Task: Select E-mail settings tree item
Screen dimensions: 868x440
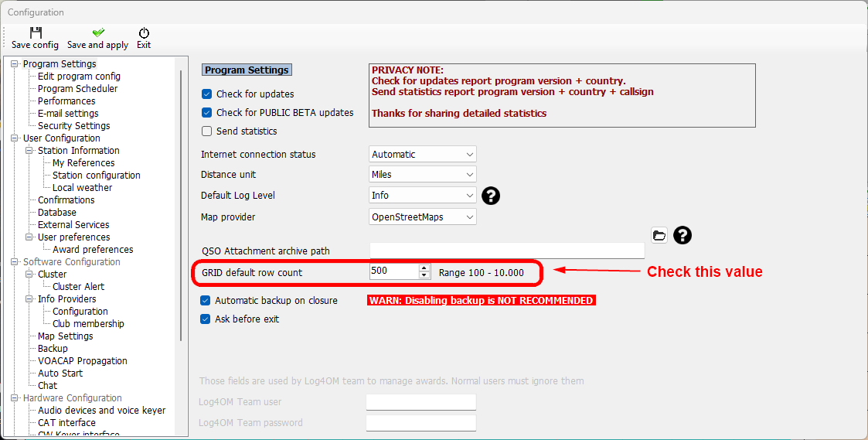Action: tap(68, 114)
